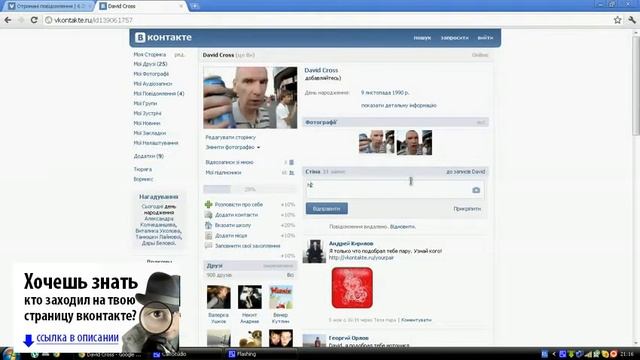Screen dimensions: 640x360
Task: Open 'Мої Новини' sidebar link
Action: tap(147, 123)
